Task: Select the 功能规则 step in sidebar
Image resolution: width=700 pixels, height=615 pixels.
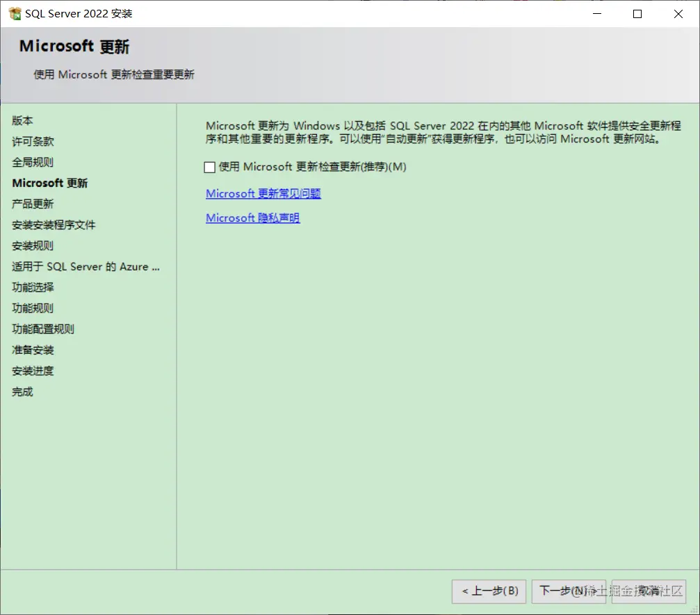Action: click(33, 308)
